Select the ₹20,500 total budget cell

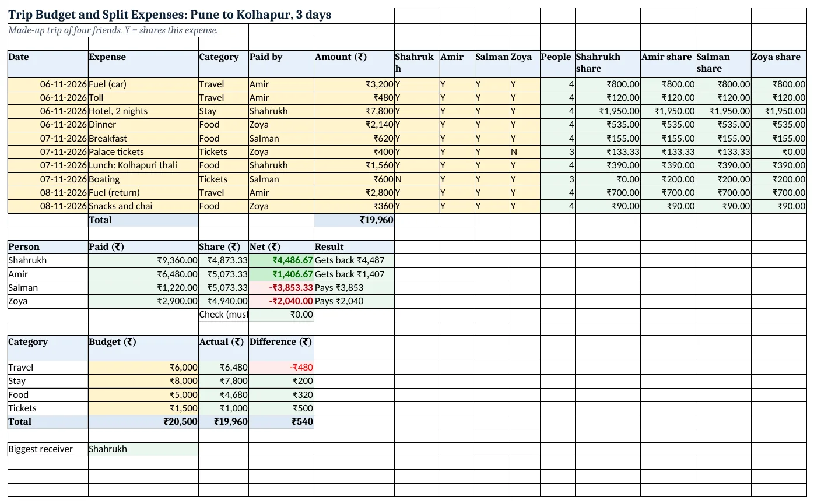click(143, 421)
